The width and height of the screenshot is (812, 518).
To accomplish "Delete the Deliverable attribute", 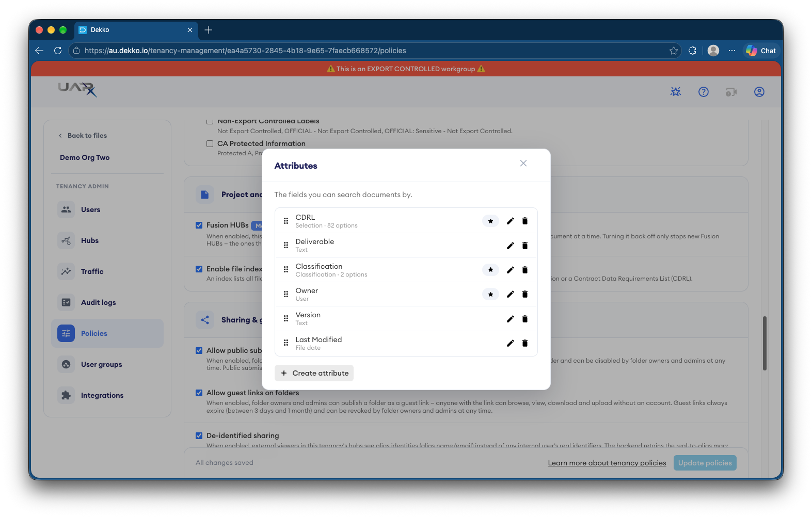I will [525, 246].
